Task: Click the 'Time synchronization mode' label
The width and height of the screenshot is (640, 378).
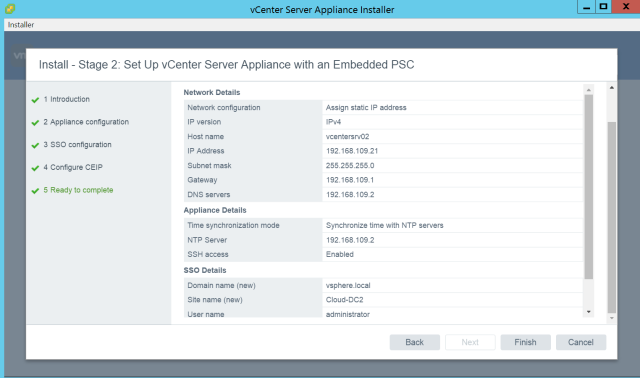Action: click(x=233, y=225)
